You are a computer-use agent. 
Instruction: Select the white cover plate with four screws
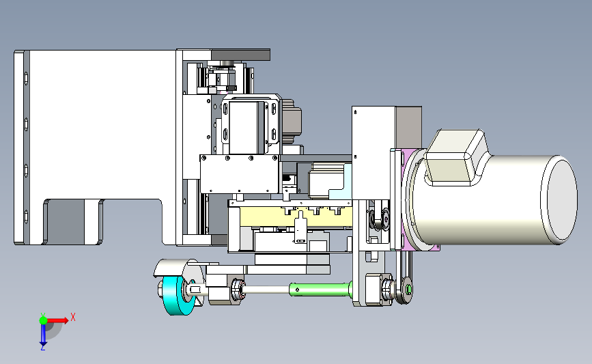240,174
